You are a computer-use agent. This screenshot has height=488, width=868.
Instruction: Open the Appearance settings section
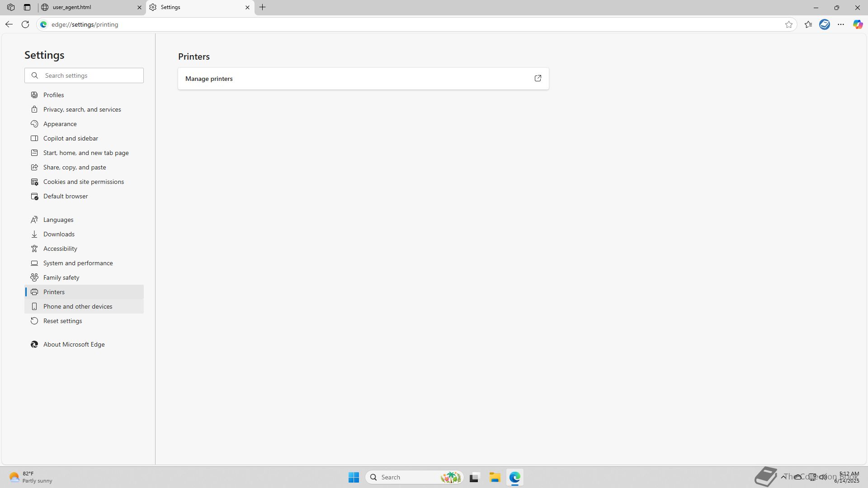[x=60, y=124]
